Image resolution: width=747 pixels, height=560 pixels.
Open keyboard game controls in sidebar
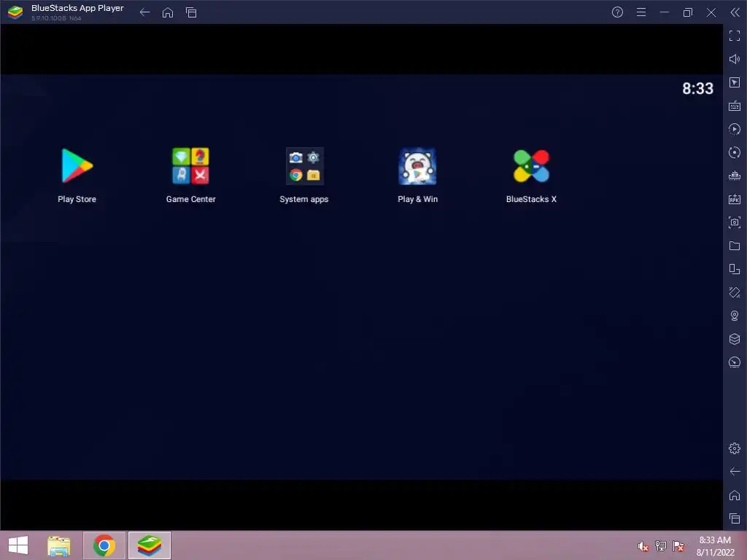pos(735,106)
